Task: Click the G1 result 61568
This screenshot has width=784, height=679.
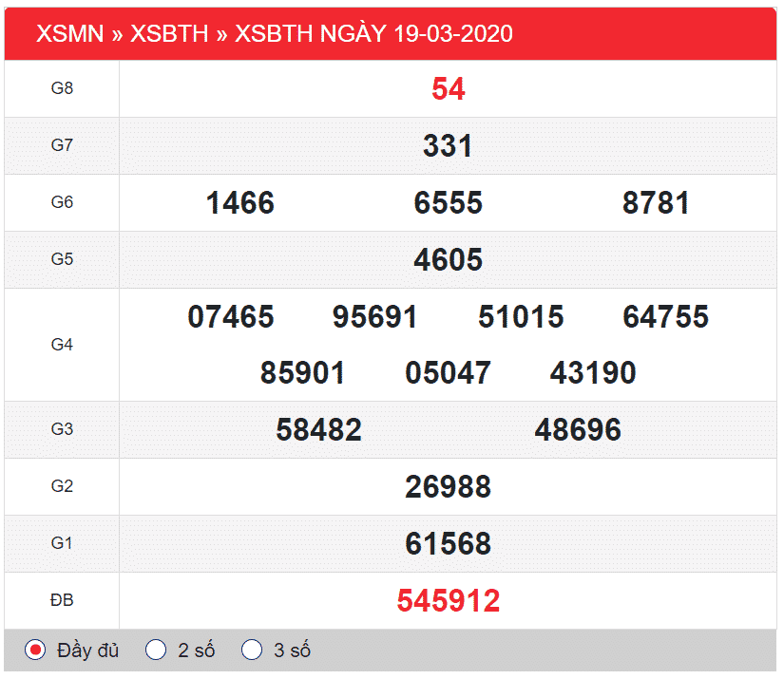Action: point(448,544)
